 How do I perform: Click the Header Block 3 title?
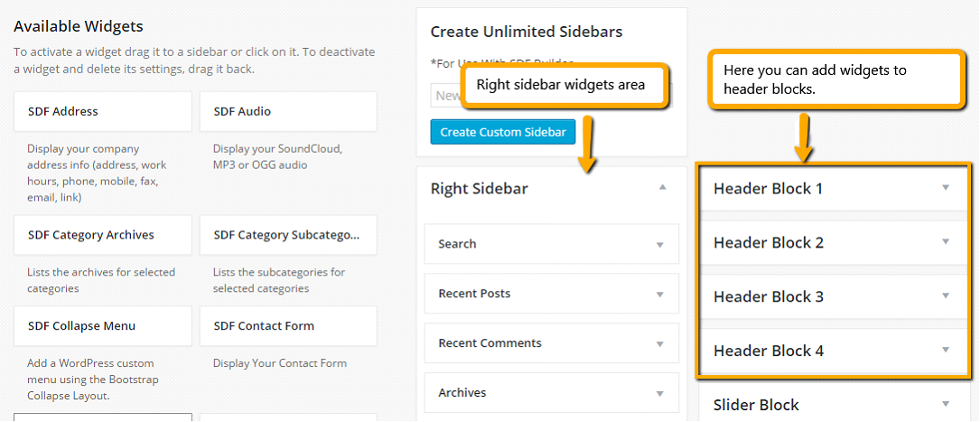click(x=768, y=296)
